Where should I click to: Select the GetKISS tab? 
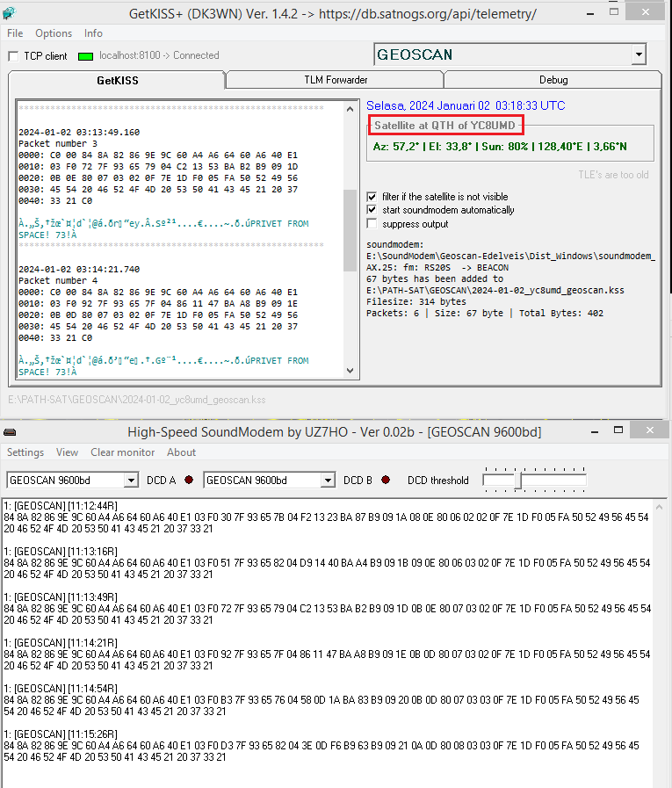(117, 81)
